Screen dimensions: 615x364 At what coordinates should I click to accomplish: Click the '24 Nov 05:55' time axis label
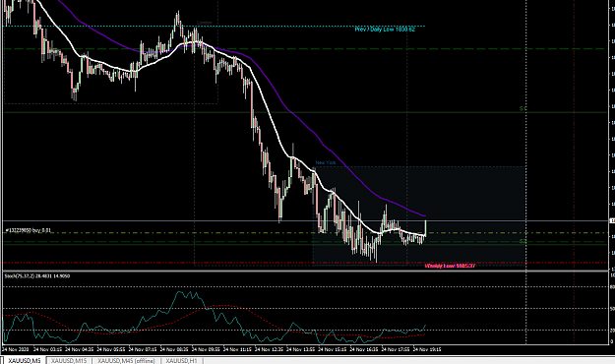pyautogui.click(x=111, y=349)
